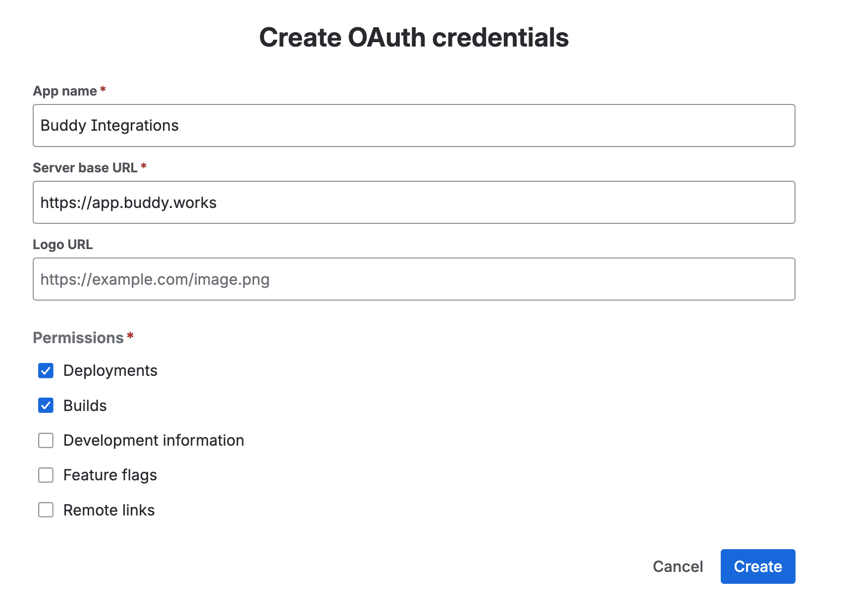Uncheck the Builds permission
853x616 pixels.
tap(46, 406)
